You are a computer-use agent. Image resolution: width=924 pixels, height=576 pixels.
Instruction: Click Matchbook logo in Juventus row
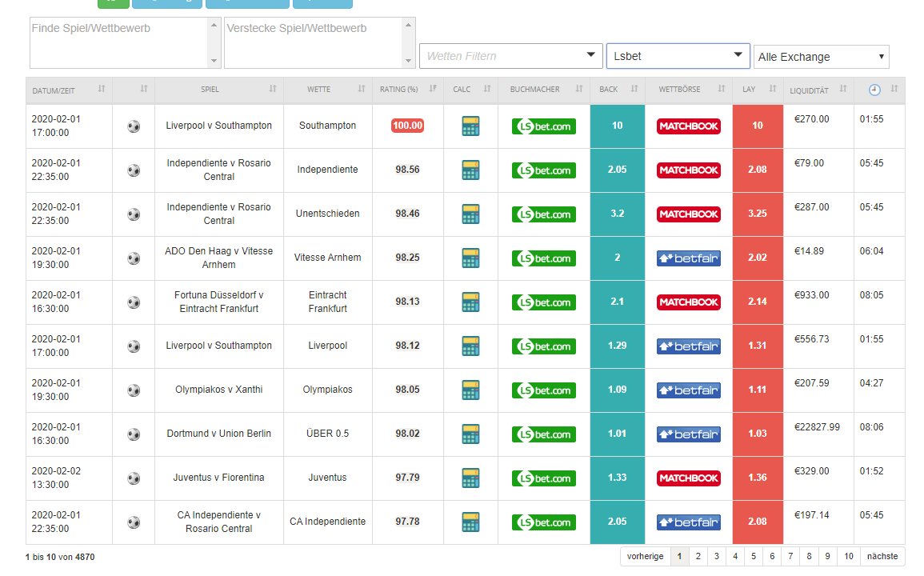[x=688, y=478]
